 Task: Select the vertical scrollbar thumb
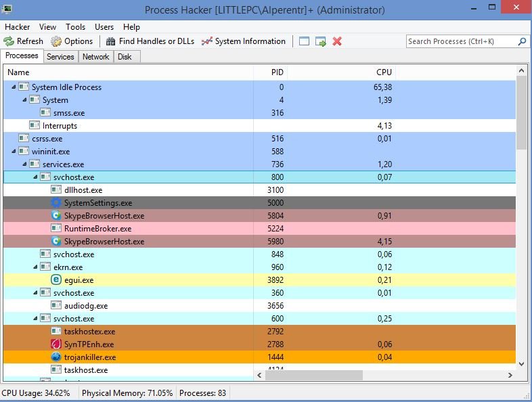tap(521, 112)
